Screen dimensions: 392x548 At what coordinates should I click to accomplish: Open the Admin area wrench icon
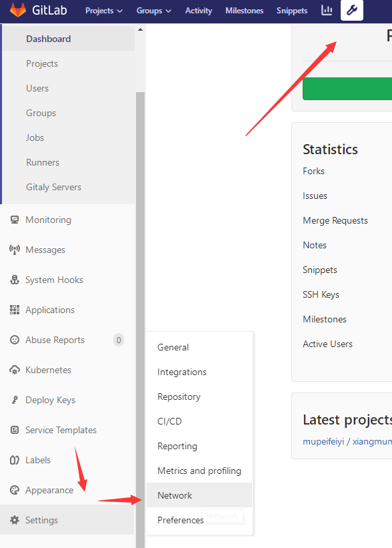coord(352,10)
